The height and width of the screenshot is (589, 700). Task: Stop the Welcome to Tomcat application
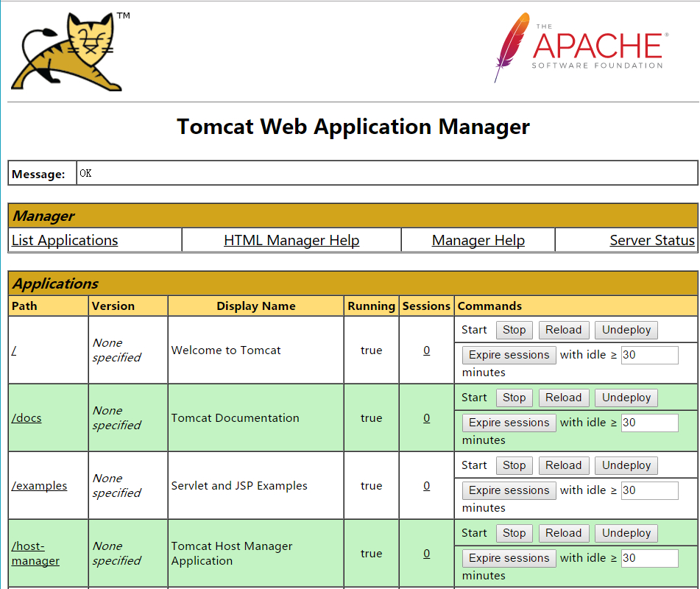(514, 330)
